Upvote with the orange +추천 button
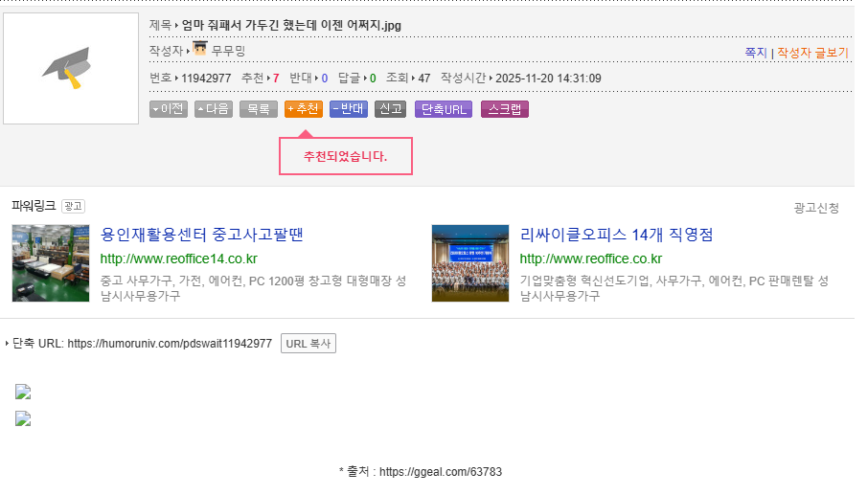 304,109
